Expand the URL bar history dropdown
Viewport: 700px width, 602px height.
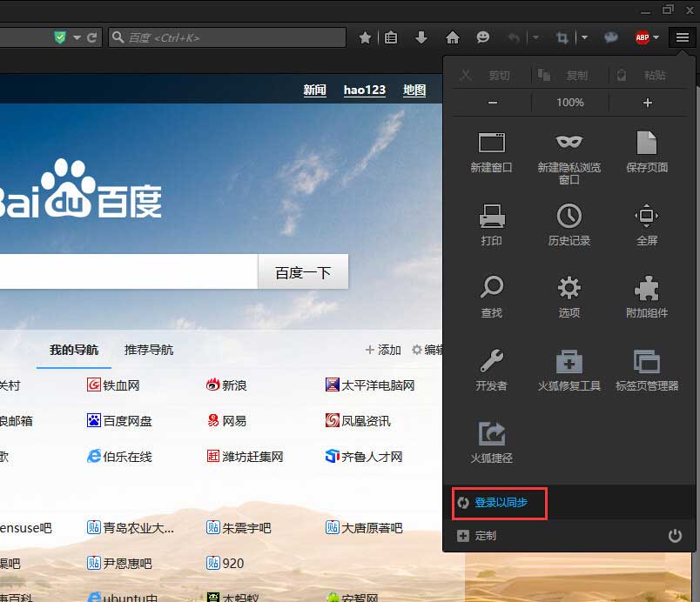click(x=77, y=38)
